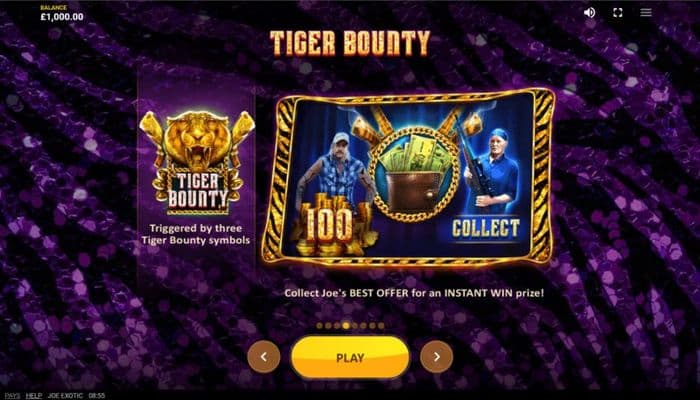Open the HELP link
700x400 pixels.
[33, 396]
